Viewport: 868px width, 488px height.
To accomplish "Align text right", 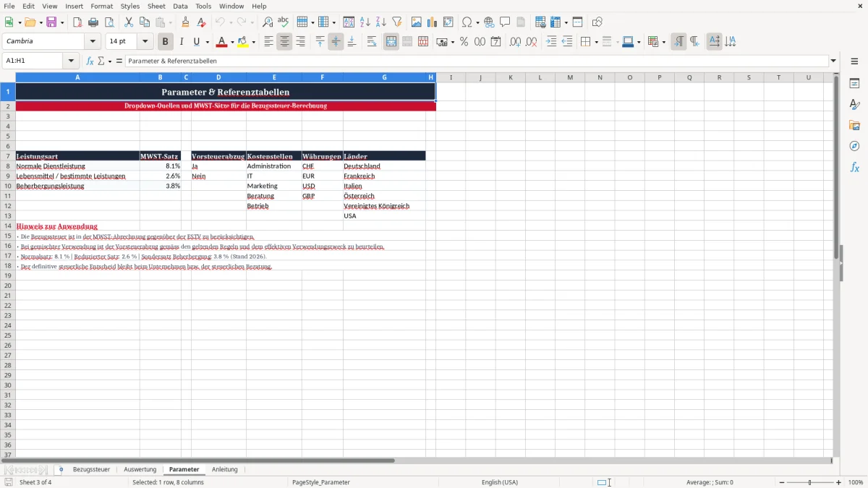I will click(x=300, y=42).
